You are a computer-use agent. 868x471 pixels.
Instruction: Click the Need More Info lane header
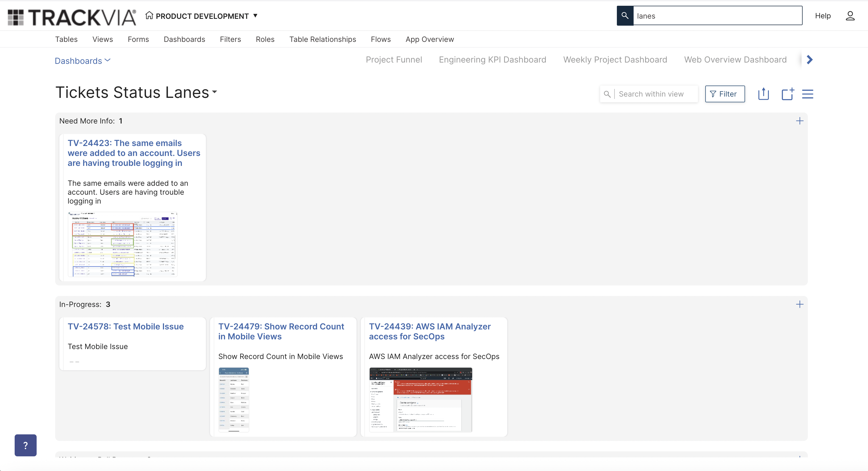click(x=91, y=121)
